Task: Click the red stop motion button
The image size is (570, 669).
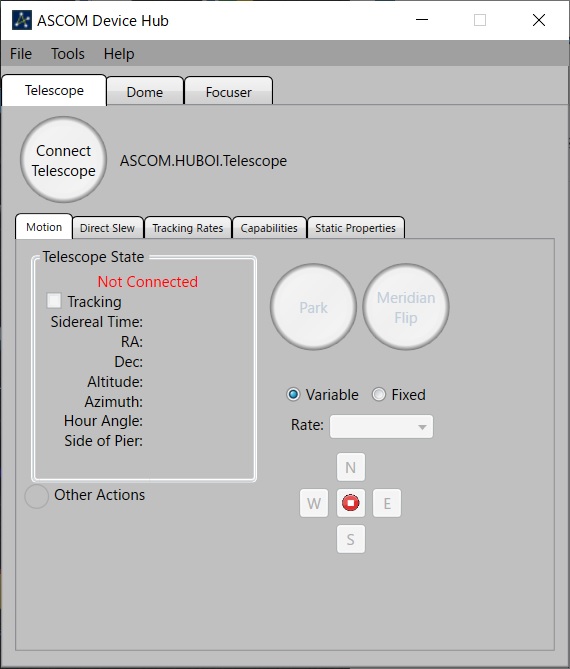Action: coord(351,503)
